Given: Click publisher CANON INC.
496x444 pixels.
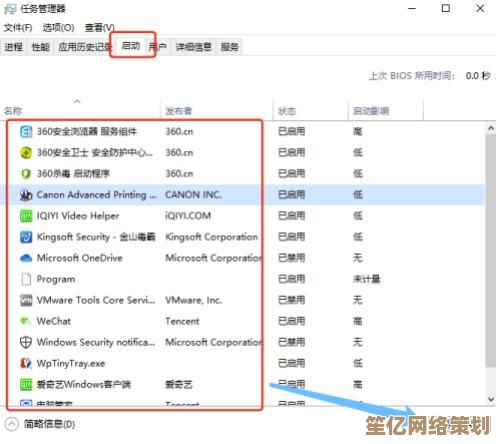Looking at the screenshot, I should coord(194,195).
